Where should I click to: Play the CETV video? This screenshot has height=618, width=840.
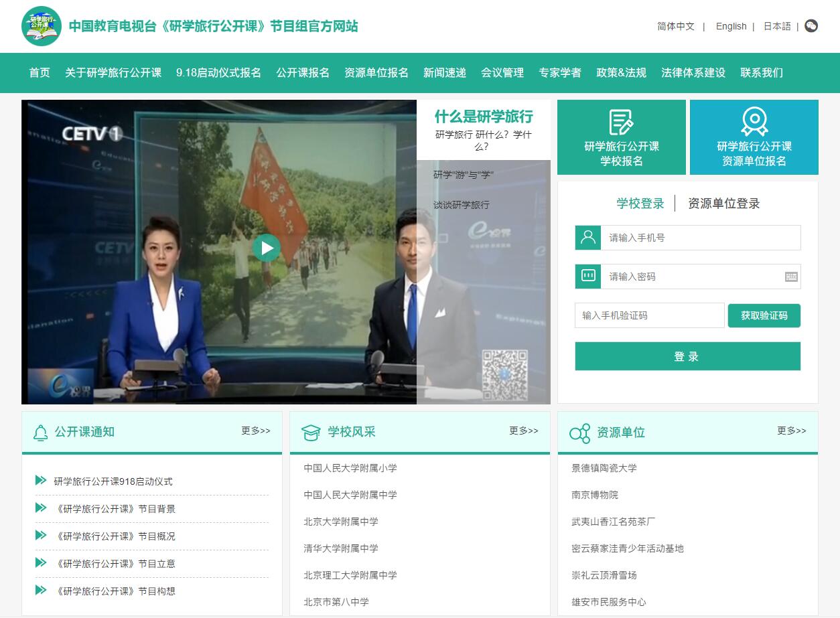(x=267, y=248)
